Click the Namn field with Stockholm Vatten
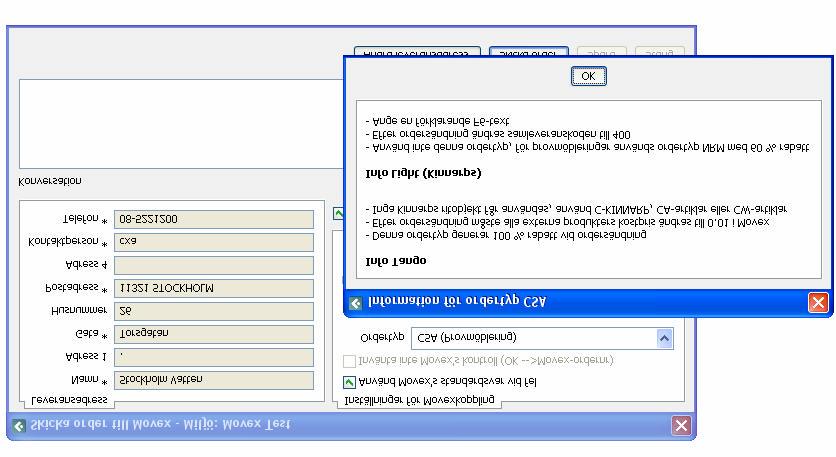Screen dimensions: 836x457 [214, 380]
